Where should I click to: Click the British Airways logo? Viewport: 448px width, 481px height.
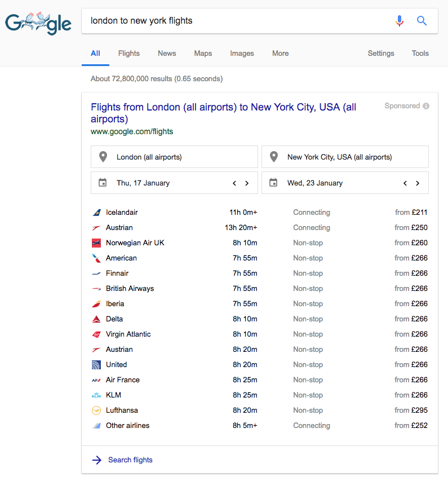pyautogui.click(x=96, y=289)
